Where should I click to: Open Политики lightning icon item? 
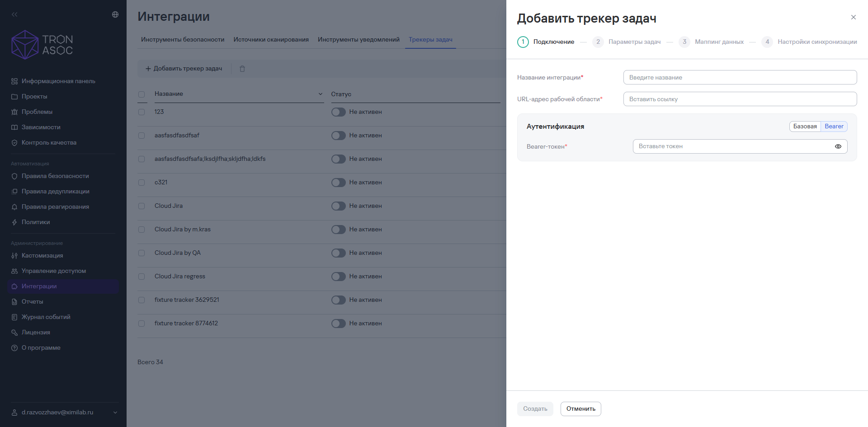pos(14,222)
